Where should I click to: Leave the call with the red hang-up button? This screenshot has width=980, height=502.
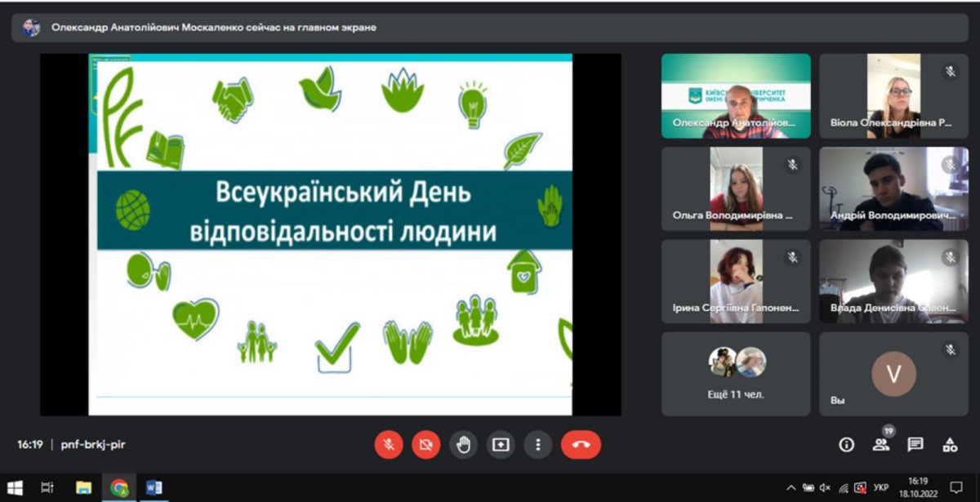coord(581,445)
